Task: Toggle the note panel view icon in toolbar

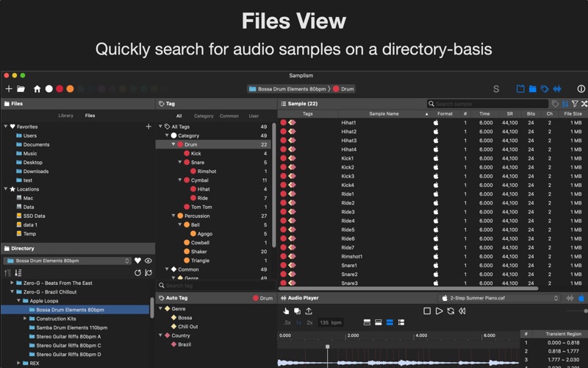Action: (520, 89)
